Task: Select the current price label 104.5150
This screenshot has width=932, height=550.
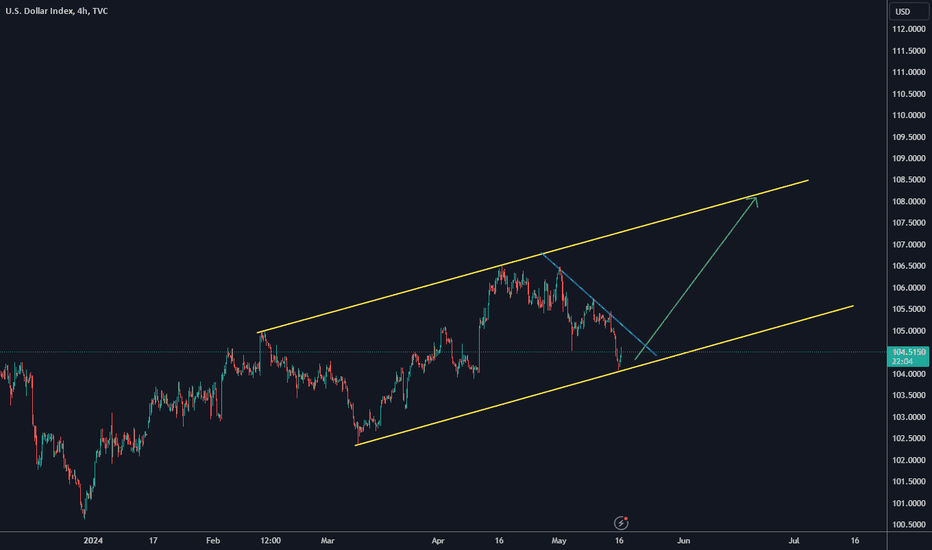Action: (908, 352)
